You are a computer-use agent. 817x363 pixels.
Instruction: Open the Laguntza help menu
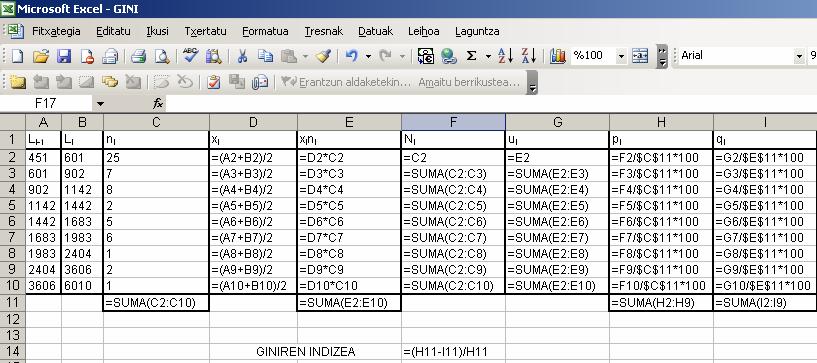point(477,31)
